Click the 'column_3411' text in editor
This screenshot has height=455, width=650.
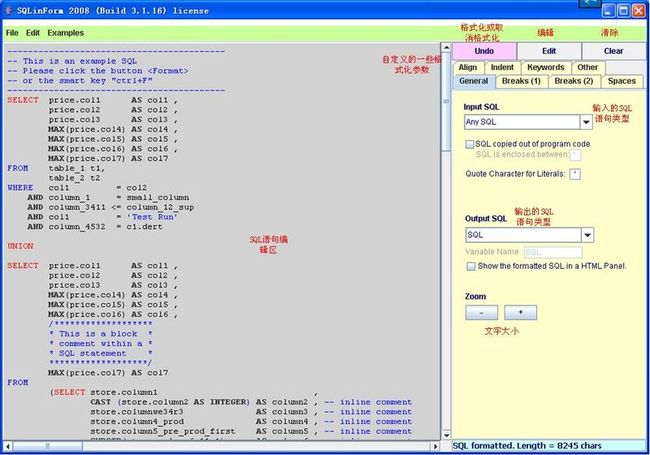point(77,207)
